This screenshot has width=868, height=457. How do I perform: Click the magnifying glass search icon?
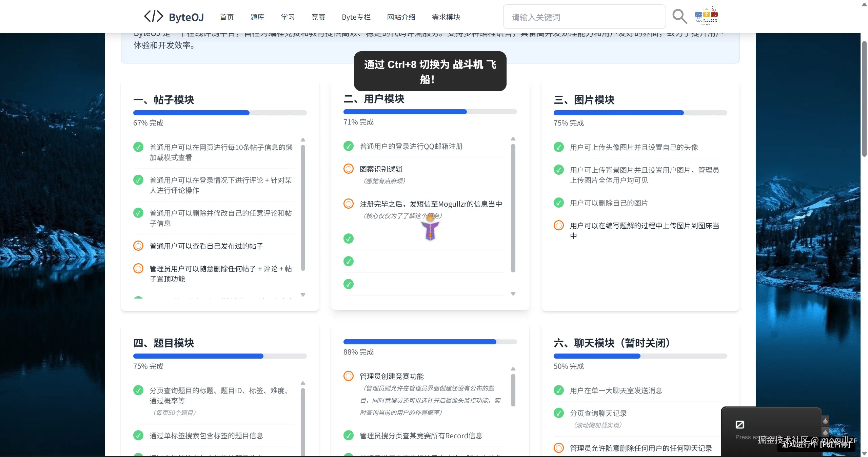pyautogui.click(x=679, y=17)
